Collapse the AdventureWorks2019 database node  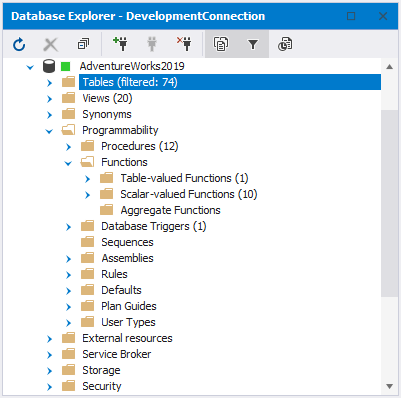coord(30,67)
